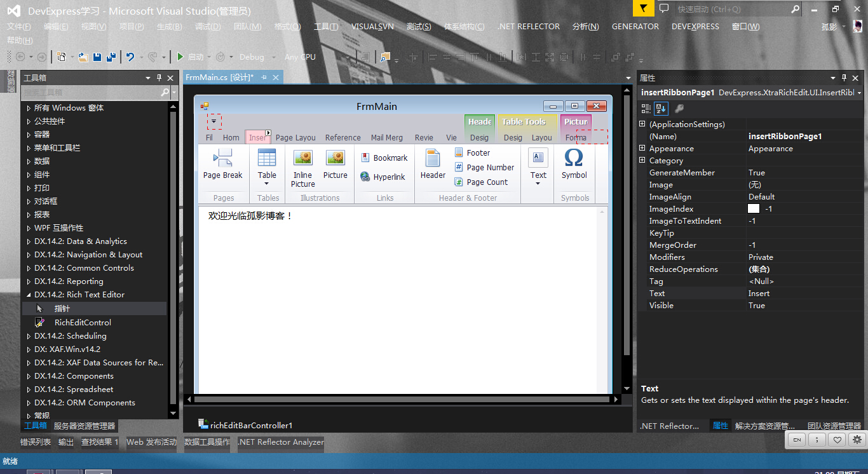
Task: Click the Undo toolbar icon
Action: pyautogui.click(x=130, y=57)
